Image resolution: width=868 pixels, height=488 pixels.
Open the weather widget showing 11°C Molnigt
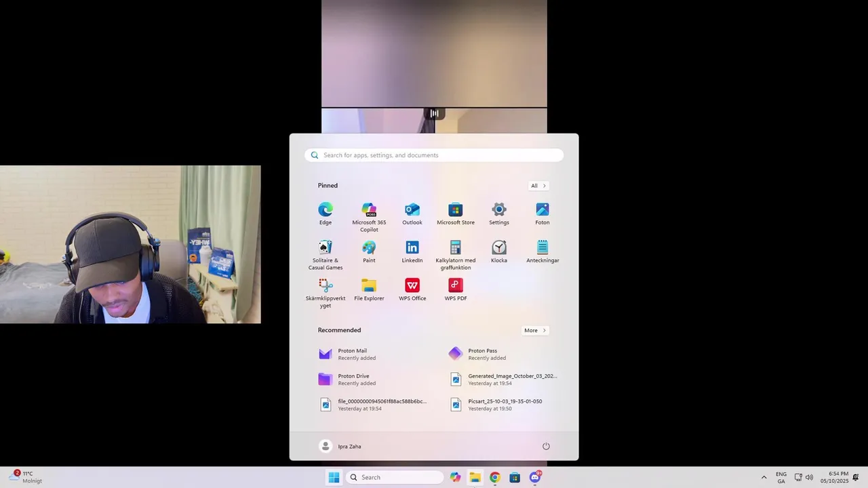[x=25, y=477]
